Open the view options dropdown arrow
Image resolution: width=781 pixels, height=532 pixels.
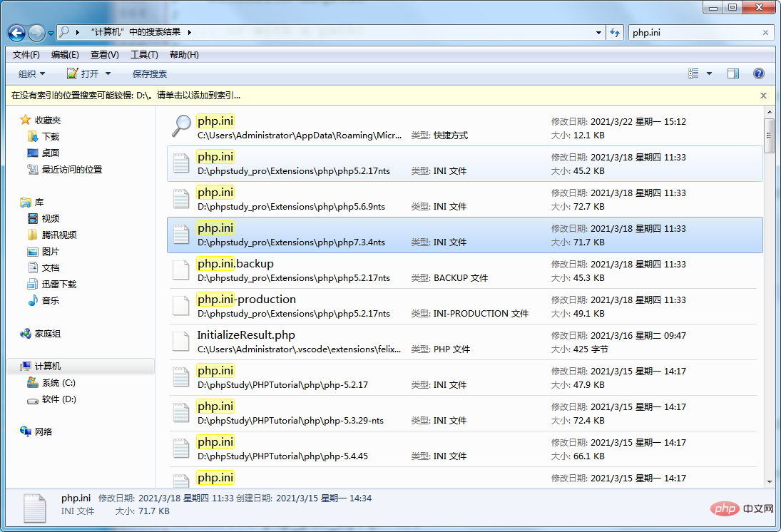pyautogui.click(x=709, y=73)
